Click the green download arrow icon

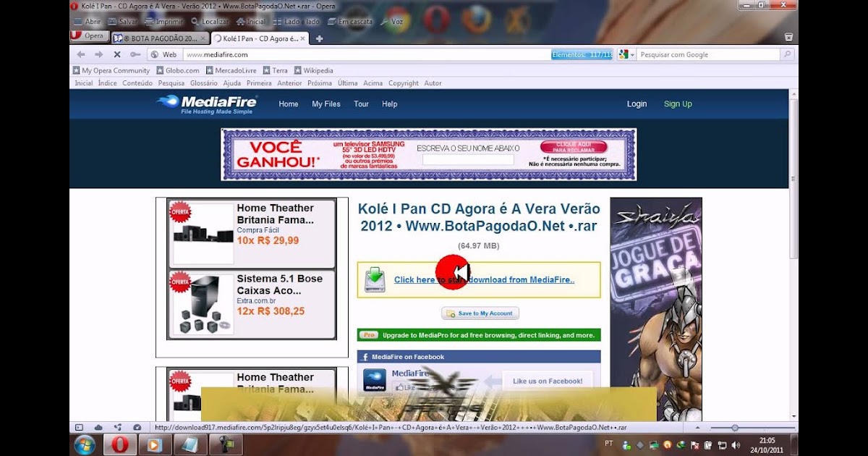[x=375, y=279]
